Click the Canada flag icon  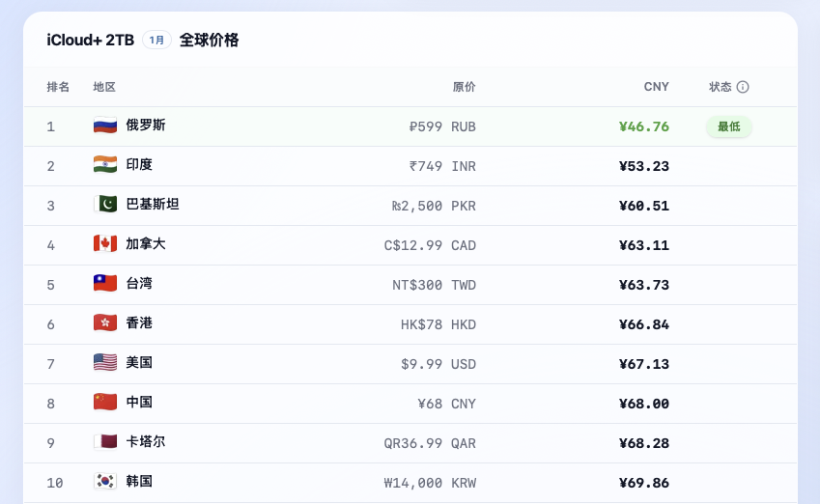[105, 244]
